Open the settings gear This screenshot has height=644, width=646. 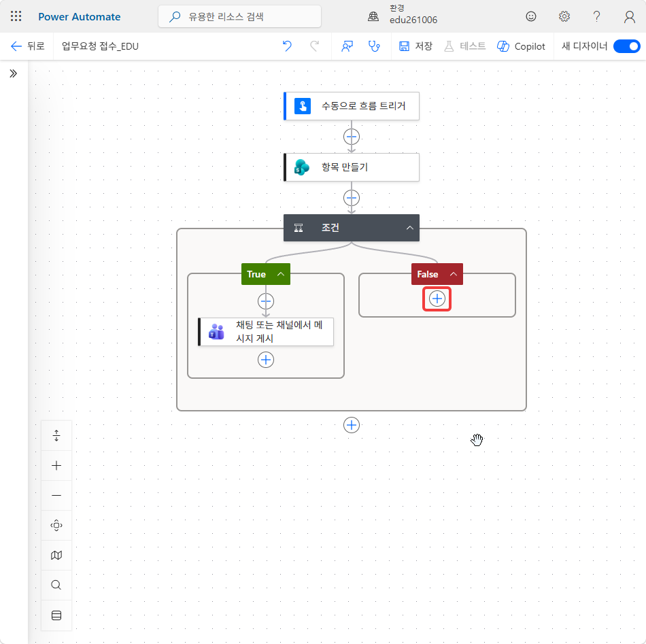pos(564,16)
